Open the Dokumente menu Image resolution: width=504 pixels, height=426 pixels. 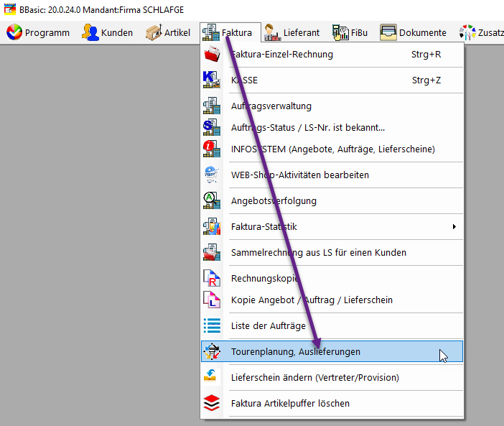[413, 32]
